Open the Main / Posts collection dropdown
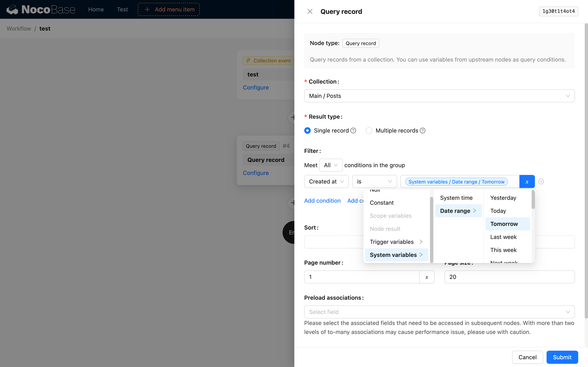Screen dimensions: 588x367 click(439, 96)
